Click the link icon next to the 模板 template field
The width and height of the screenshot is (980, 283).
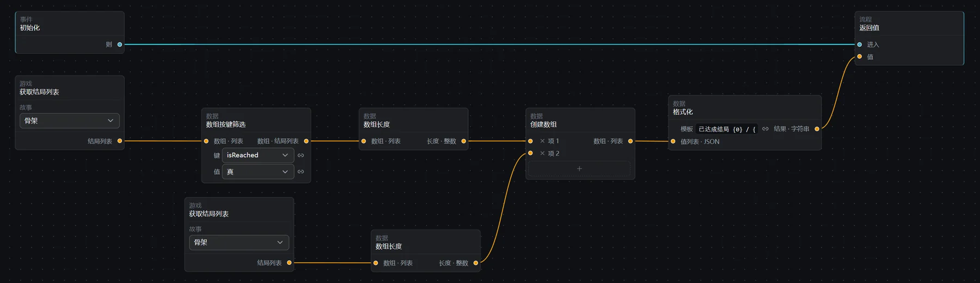(x=765, y=129)
